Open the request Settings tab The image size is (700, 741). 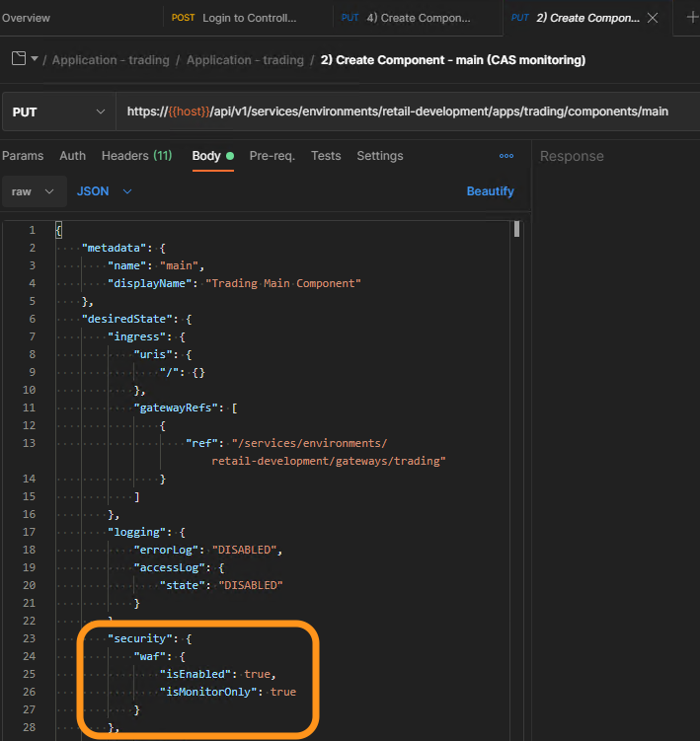[x=380, y=156]
